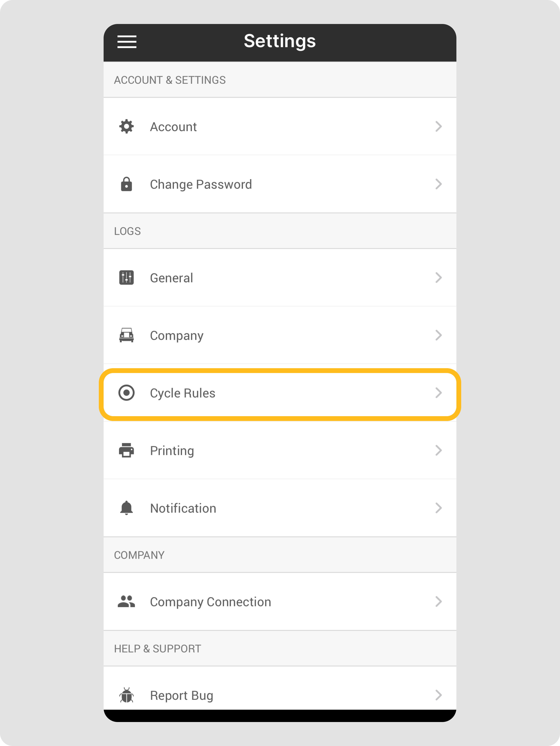Select the Company Connection label

point(211,602)
